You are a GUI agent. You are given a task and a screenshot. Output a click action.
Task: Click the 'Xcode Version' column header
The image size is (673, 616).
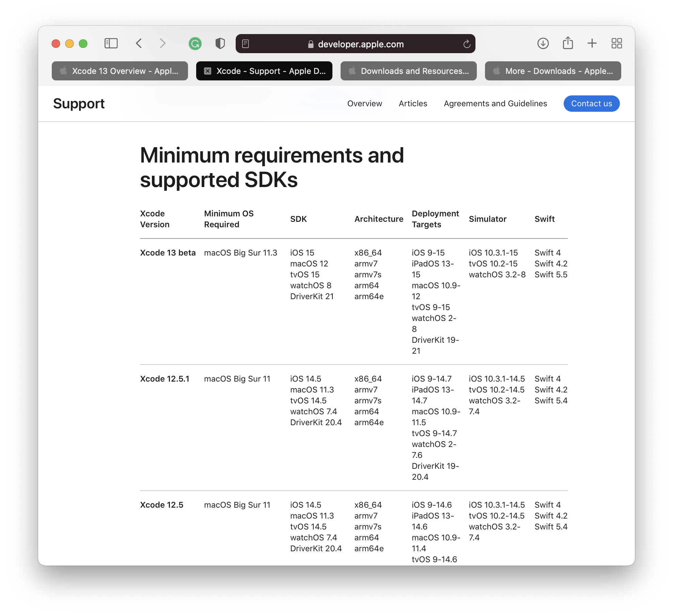tap(155, 219)
